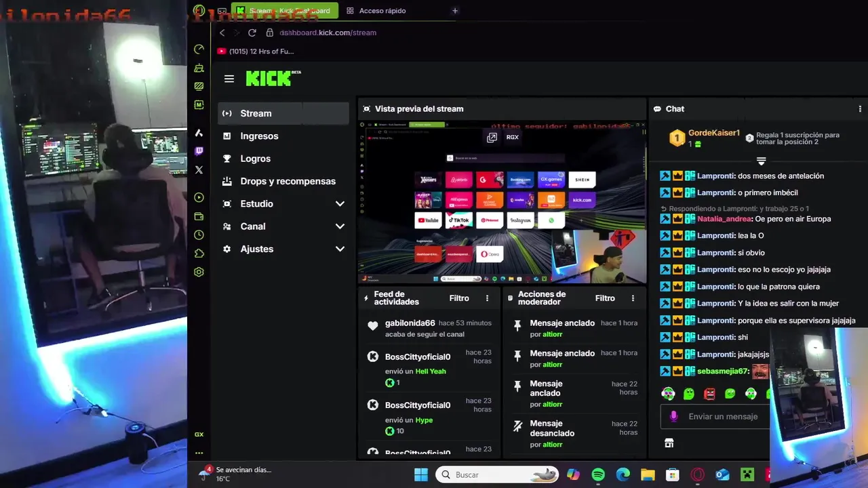Click the Hell Yeah gift link

coord(430,371)
